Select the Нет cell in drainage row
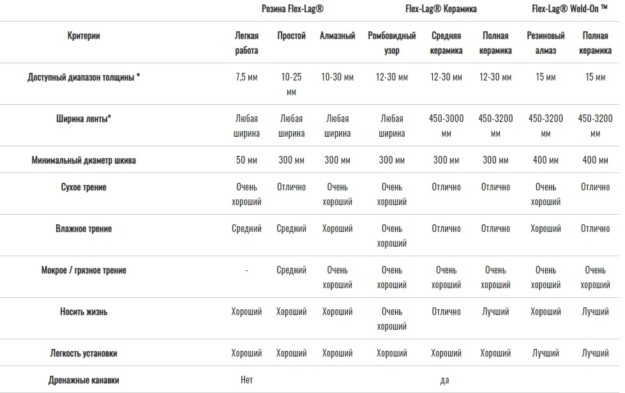The height and width of the screenshot is (393, 625). pyautogui.click(x=246, y=380)
